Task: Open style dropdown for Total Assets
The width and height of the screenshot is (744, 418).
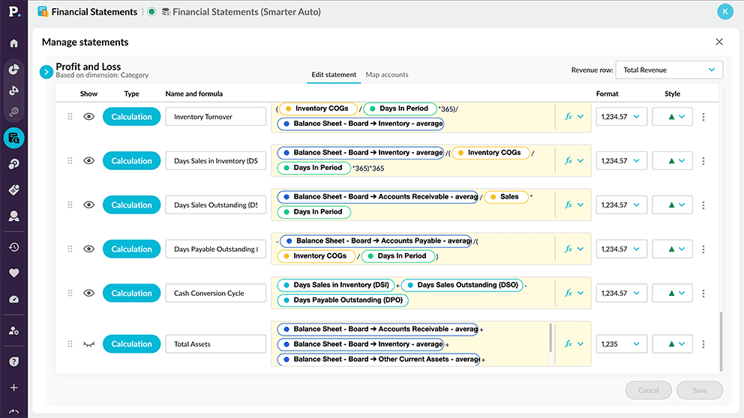Action: [x=672, y=344]
